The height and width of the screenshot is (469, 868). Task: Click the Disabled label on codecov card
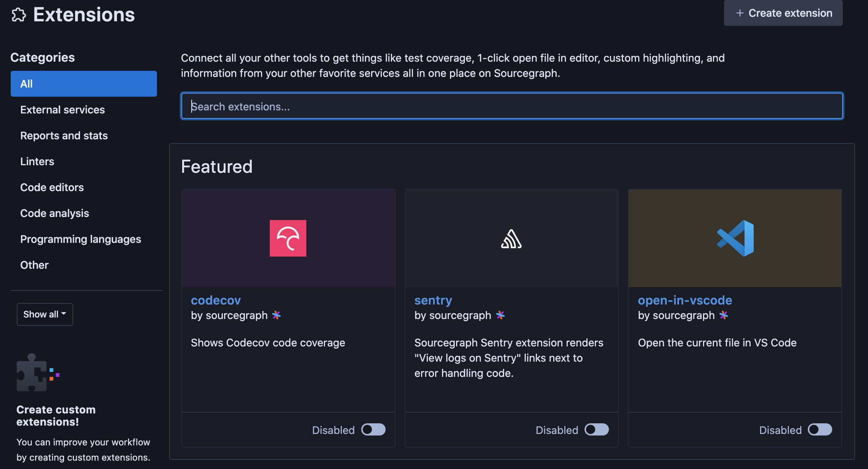[333, 430]
